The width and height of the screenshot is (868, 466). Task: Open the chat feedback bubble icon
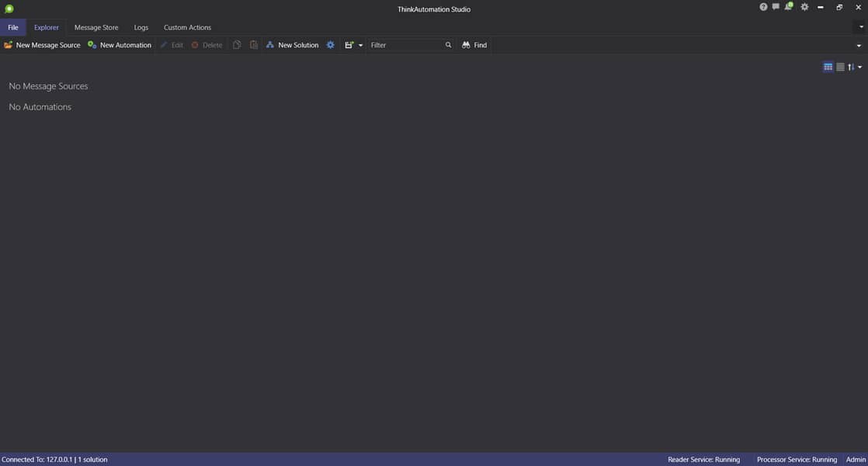point(776,7)
